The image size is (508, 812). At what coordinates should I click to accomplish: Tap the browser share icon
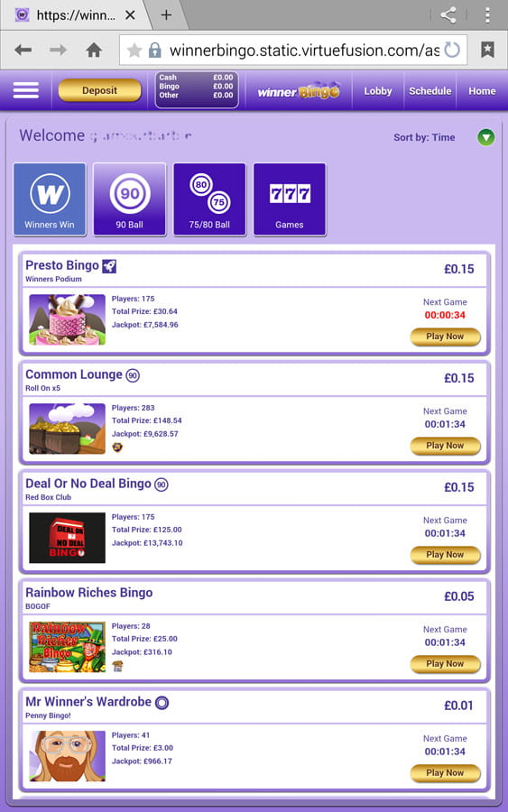[448, 15]
